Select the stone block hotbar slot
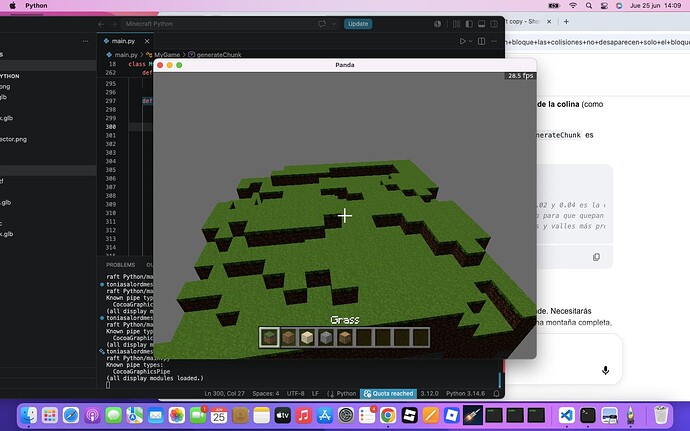 pos(326,337)
